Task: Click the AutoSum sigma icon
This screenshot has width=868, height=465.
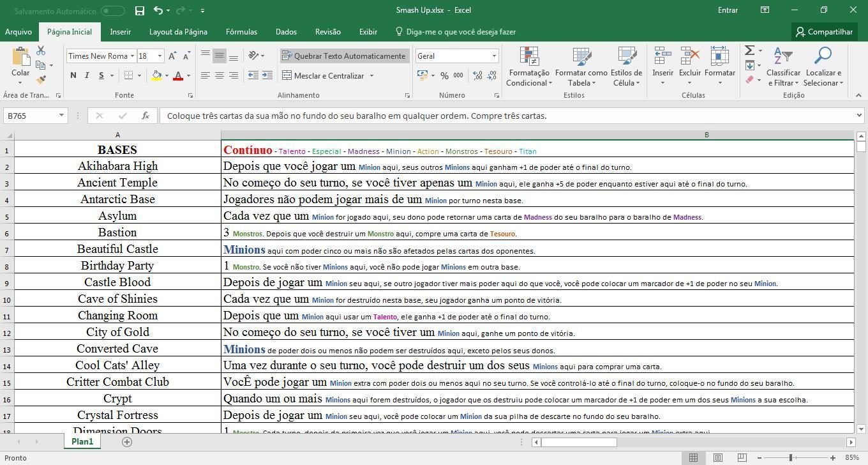Action: [750, 50]
